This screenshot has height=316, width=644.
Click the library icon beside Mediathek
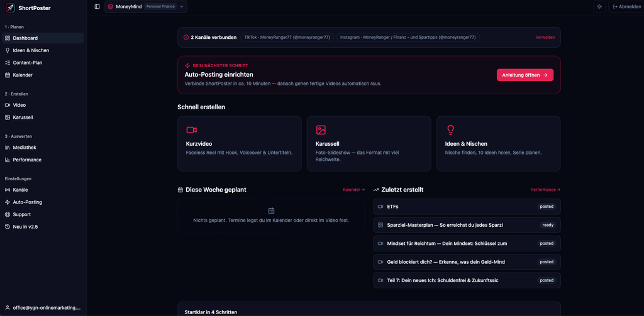[x=8, y=148]
